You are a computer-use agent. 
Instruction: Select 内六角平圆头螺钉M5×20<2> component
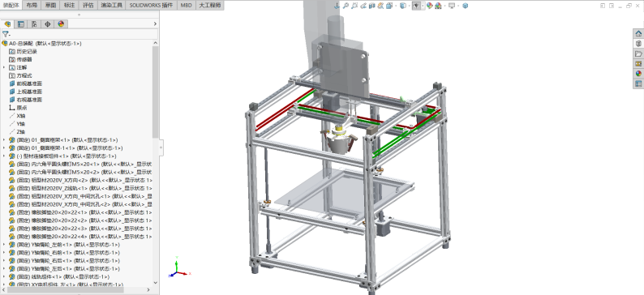(x=80, y=172)
